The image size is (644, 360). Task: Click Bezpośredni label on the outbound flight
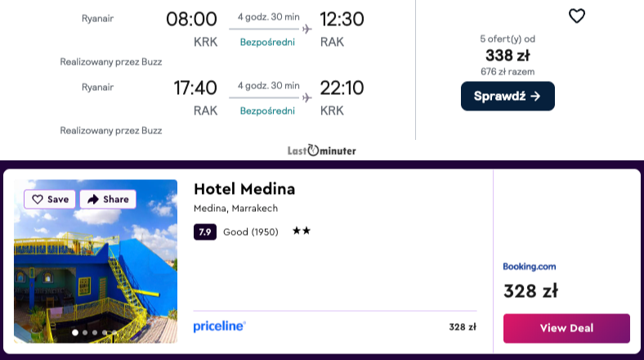pos(267,43)
